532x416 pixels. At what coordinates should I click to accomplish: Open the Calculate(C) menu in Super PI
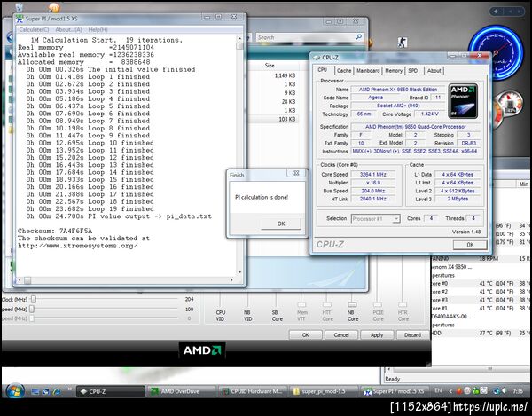(34, 30)
